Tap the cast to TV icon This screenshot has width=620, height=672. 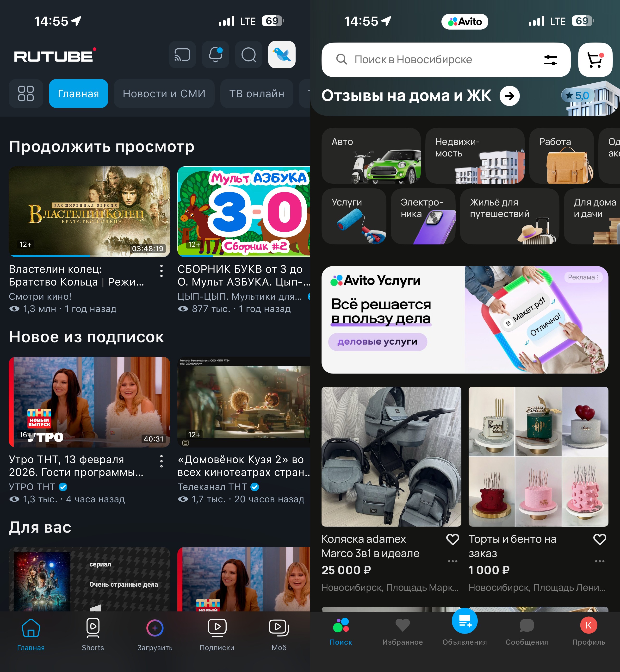click(182, 55)
